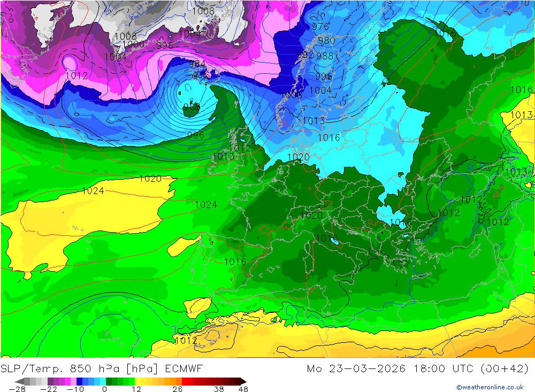Click the 1012 label near Greenland's southern tip
Screen dimensions: 535x392
tap(77, 76)
